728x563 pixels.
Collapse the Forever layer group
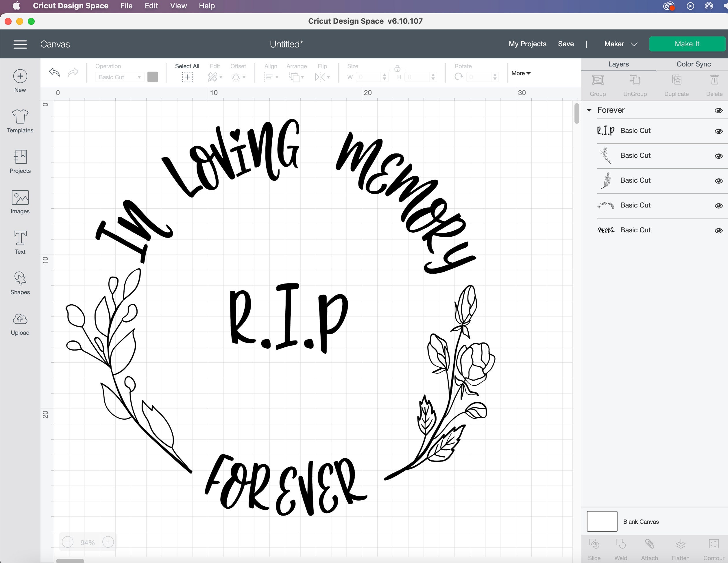(x=589, y=110)
